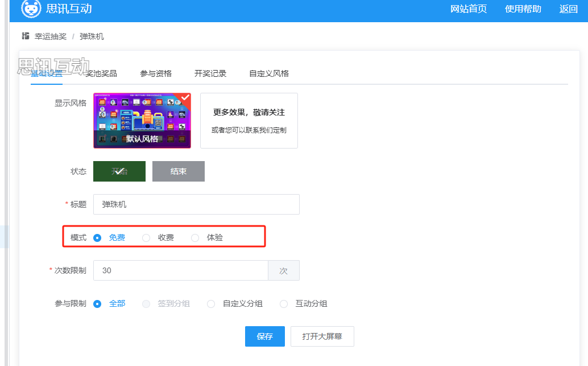Click the 打开大屏幕 button

coord(322,336)
